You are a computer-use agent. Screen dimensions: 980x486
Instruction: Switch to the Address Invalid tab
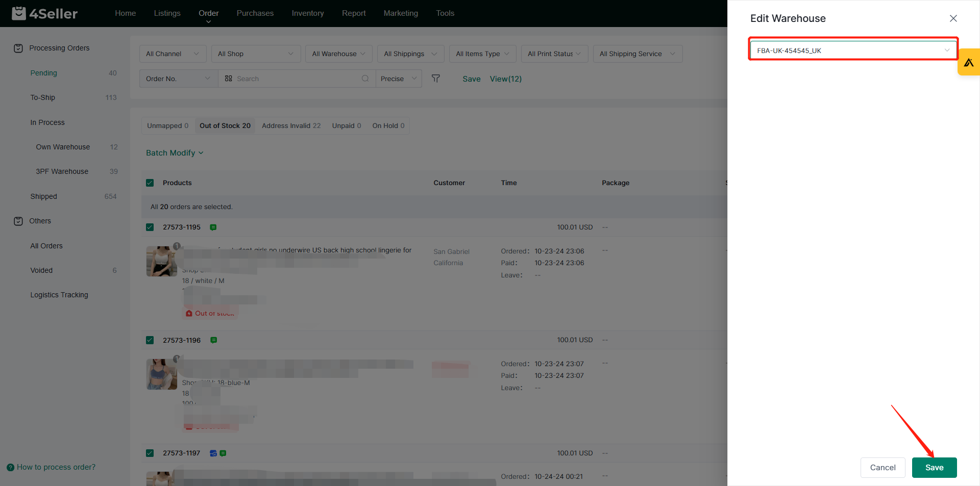click(291, 126)
